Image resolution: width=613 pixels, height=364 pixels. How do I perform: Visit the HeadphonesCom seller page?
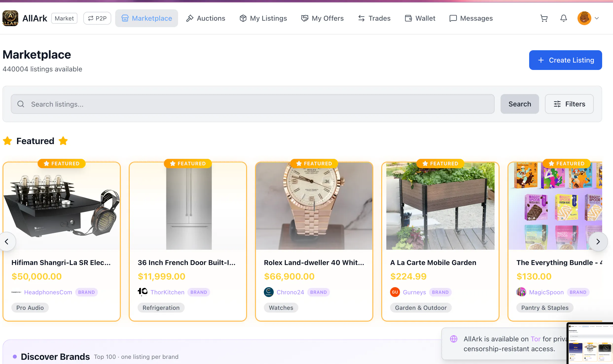[x=48, y=292]
